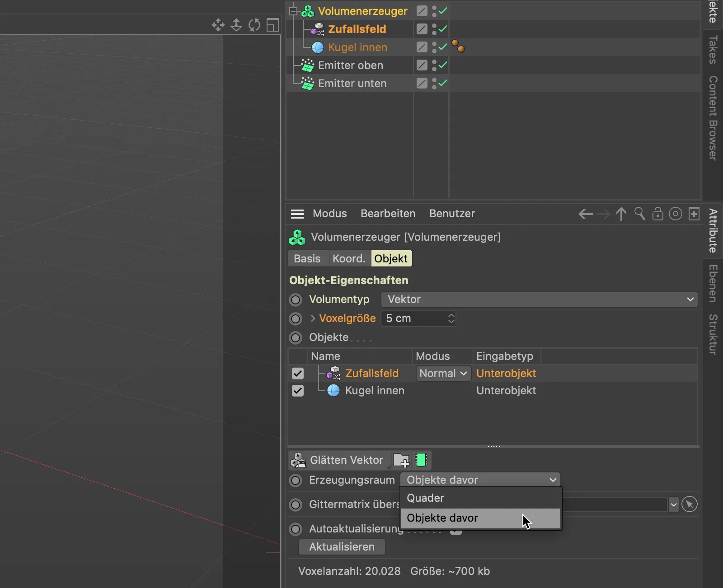Go forward with the right arrow icon
This screenshot has width=723, height=588.
click(x=603, y=214)
